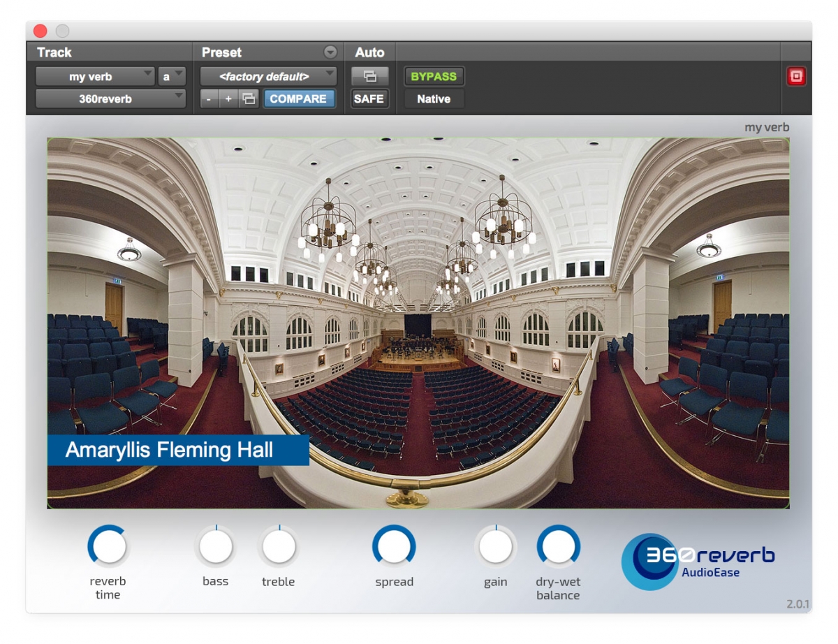This screenshot has height=644, width=838.
Task: Toggle automation SAFE button
Action: click(369, 99)
